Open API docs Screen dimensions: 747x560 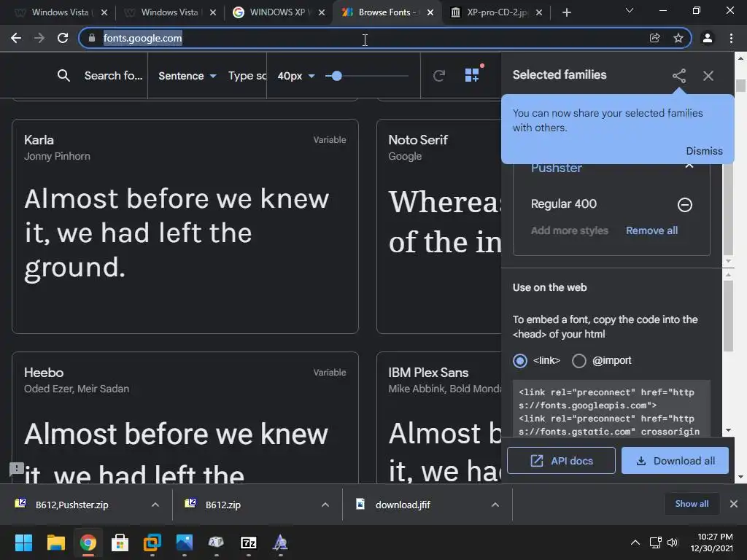[x=561, y=461]
